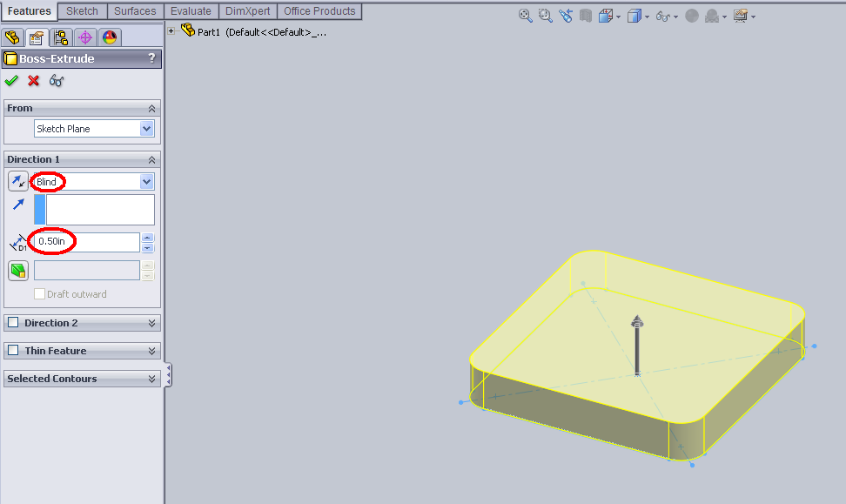Click the 0.50in depth input field
The image size is (846, 504).
[87, 242]
